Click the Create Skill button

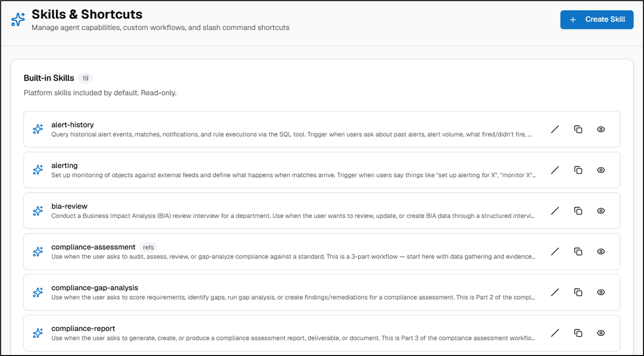[597, 19]
